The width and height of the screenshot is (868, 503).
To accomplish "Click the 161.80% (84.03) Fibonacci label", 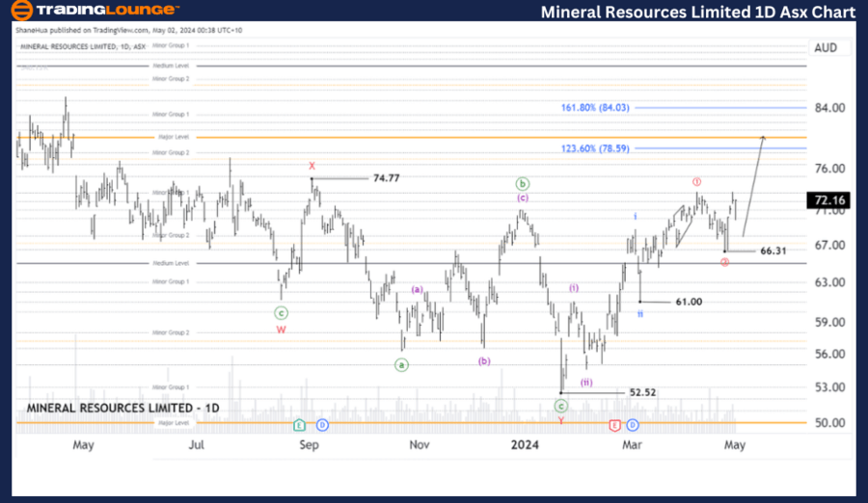I will (595, 107).
